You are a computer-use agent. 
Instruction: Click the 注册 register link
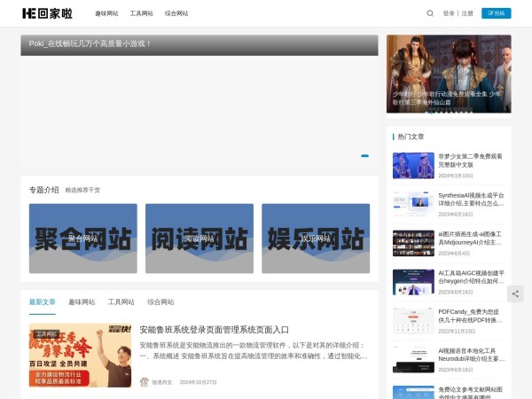point(467,13)
